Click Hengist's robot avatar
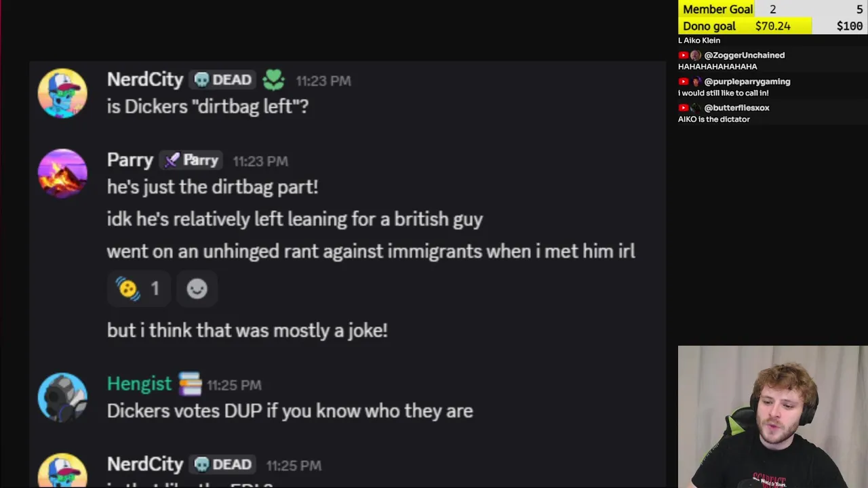Screen dimensions: 868x488 [62, 397]
